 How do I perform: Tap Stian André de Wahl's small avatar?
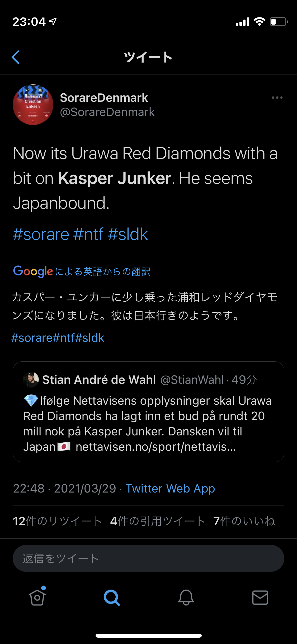pyautogui.click(x=31, y=380)
